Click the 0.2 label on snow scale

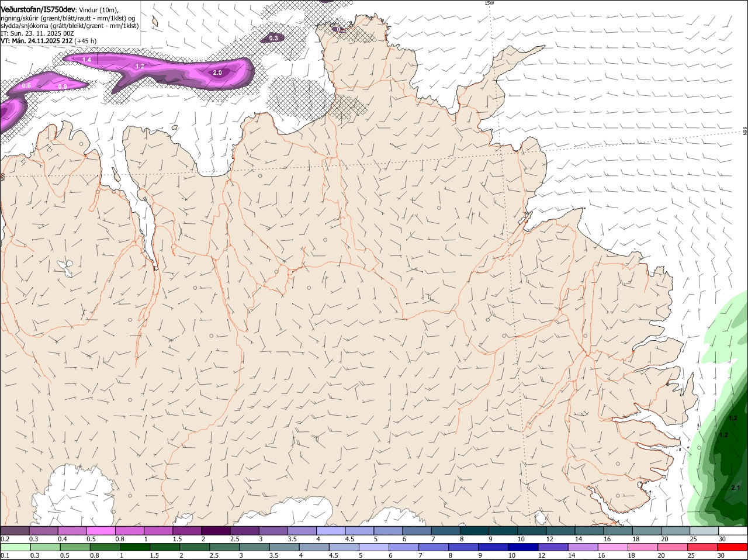coord(5,539)
